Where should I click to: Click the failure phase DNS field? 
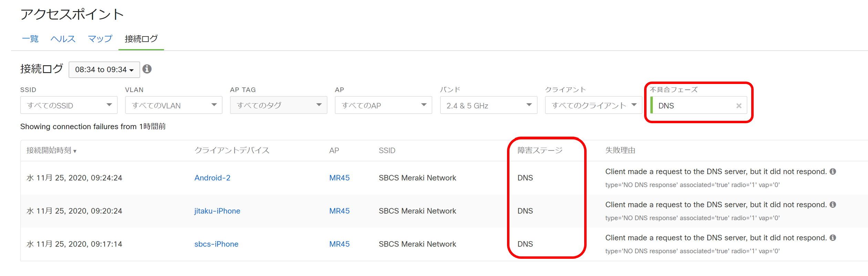(x=699, y=105)
